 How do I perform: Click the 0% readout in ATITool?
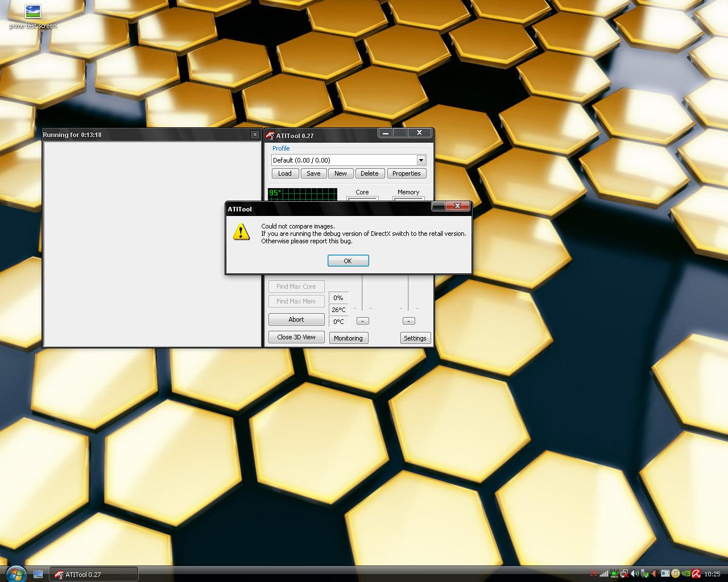click(x=339, y=298)
